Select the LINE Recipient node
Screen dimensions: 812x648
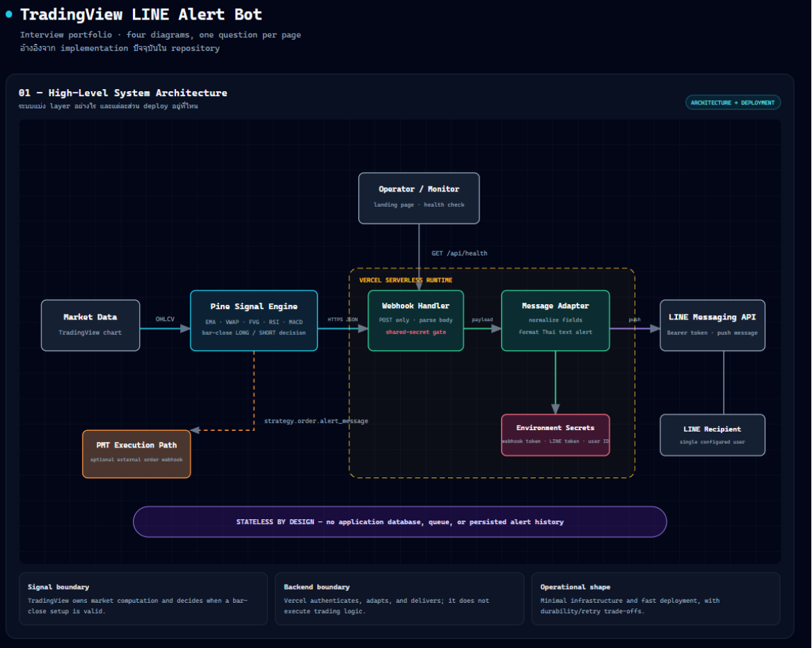pos(713,435)
